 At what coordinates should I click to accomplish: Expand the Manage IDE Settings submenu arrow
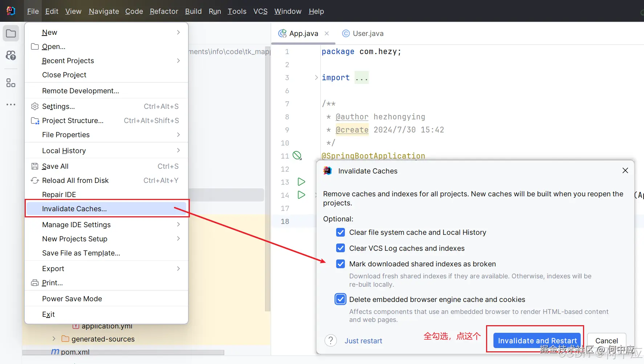point(178,224)
